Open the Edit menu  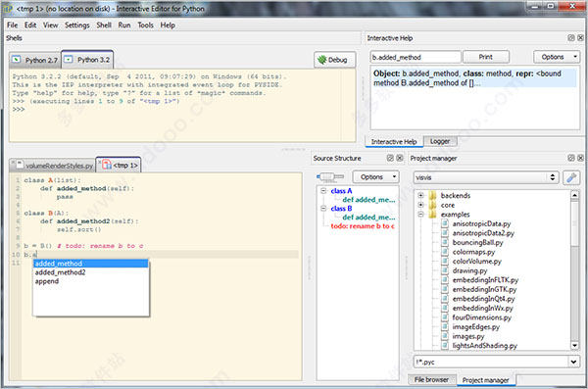click(x=30, y=25)
